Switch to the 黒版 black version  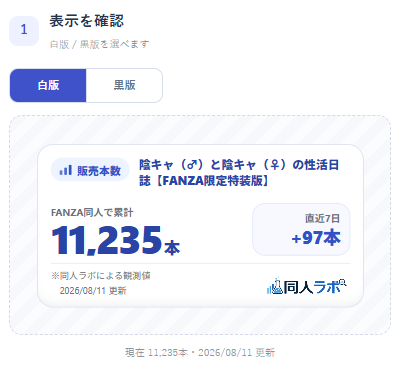(x=124, y=85)
